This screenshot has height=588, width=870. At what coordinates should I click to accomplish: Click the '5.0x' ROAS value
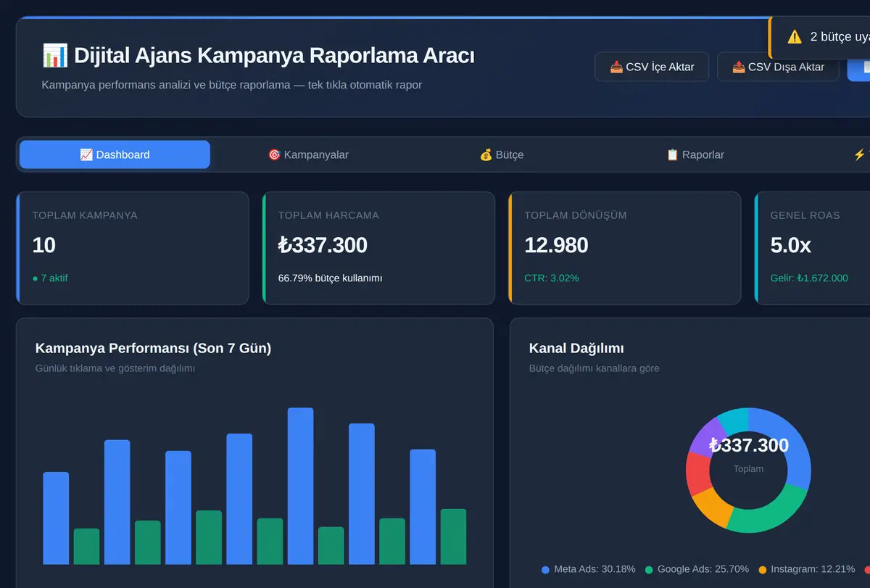(790, 245)
